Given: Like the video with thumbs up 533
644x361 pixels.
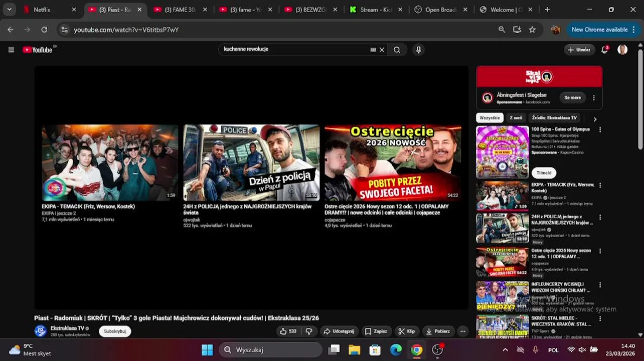Looking at the screenshot, I should (x=288, y=331).
